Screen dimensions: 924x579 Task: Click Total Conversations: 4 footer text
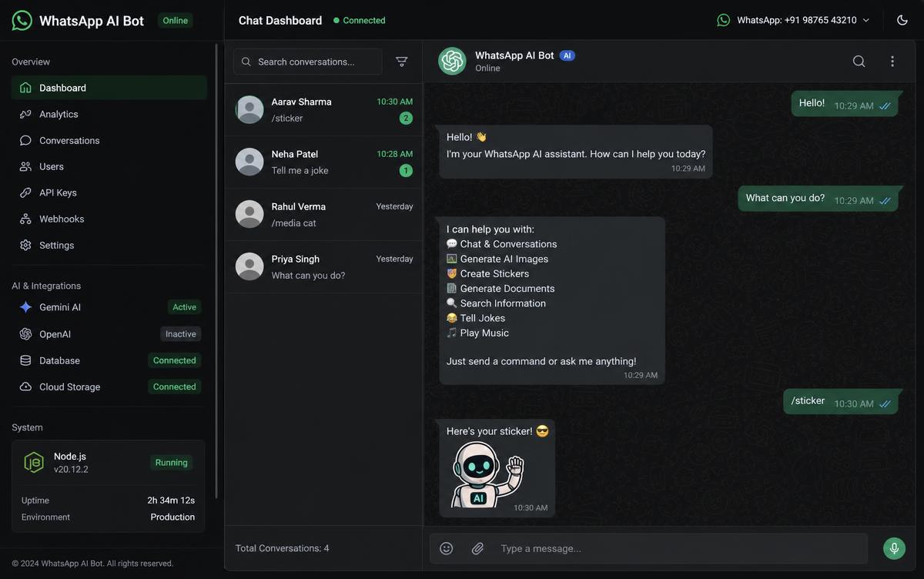(283, 548)
